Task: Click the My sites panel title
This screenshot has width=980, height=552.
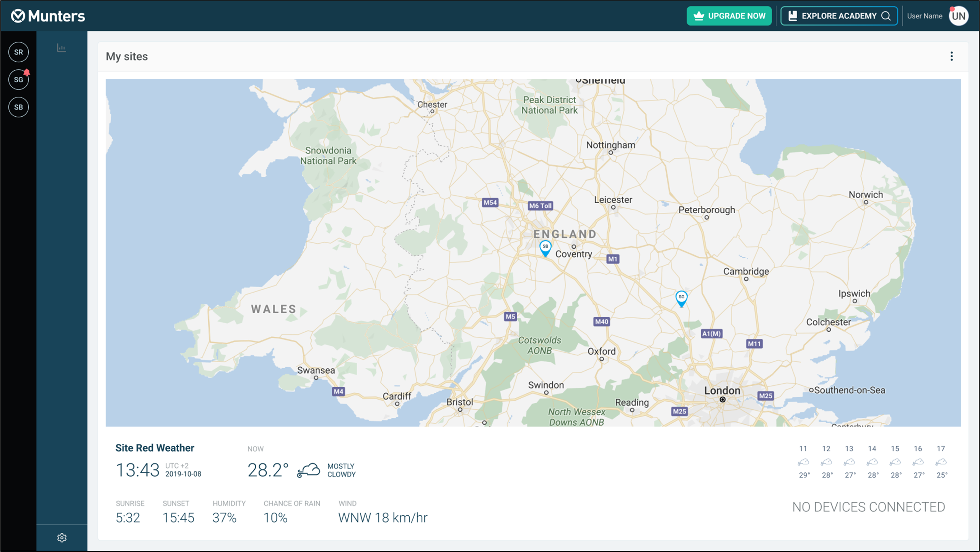Action: pyautogui.click(x=127, y=57)
